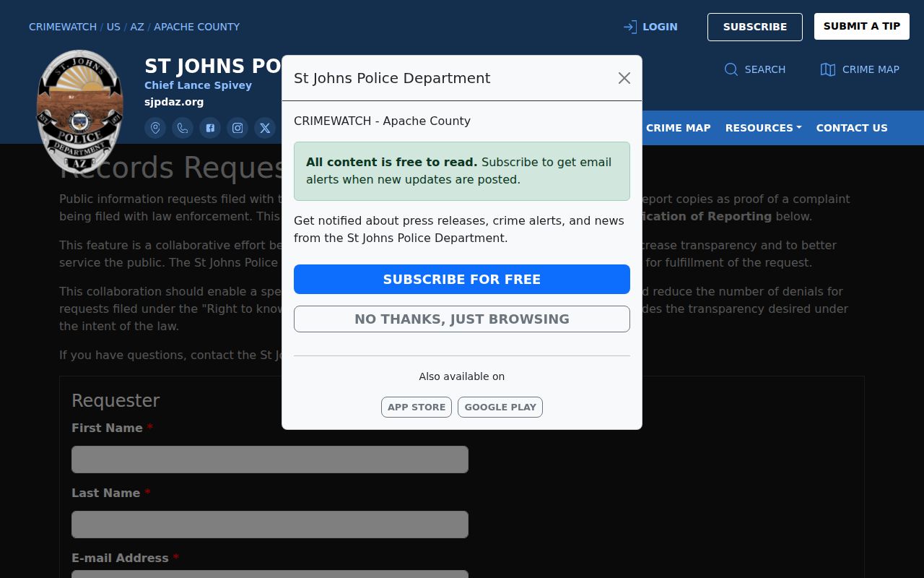The image size is (924, 578).
Task: Open the X (Twitter) icon
Action: (265, 128)
